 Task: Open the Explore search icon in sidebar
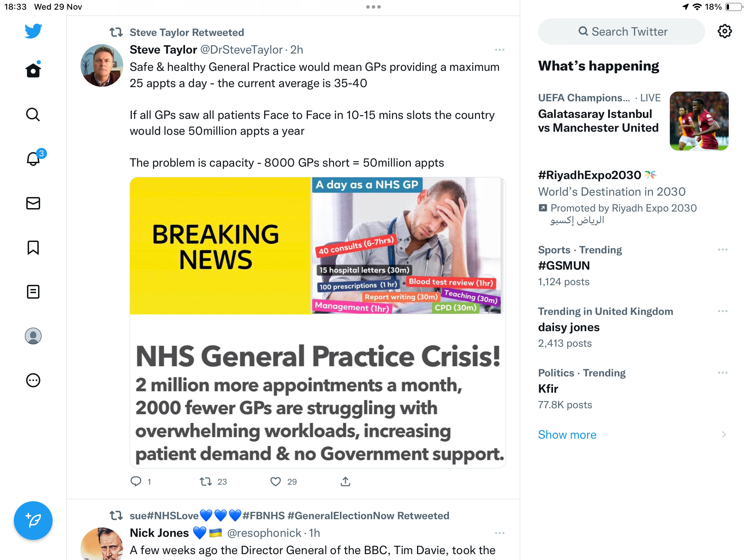33,114
